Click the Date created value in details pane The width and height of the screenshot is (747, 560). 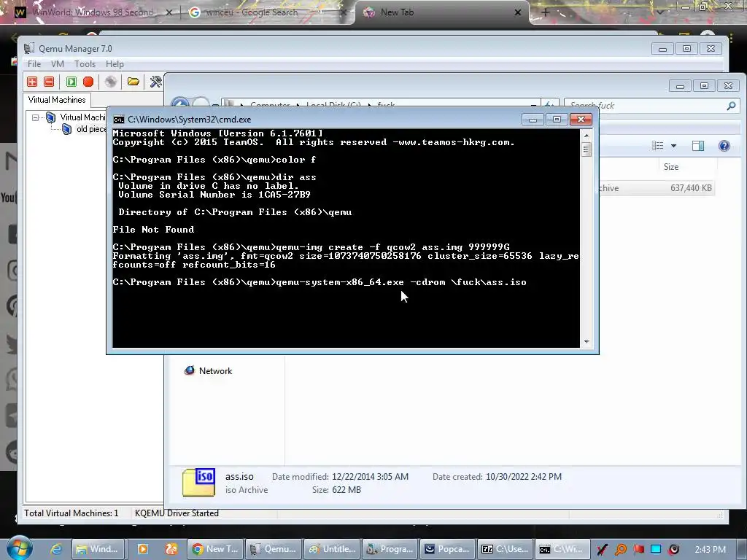coord(524,477)
